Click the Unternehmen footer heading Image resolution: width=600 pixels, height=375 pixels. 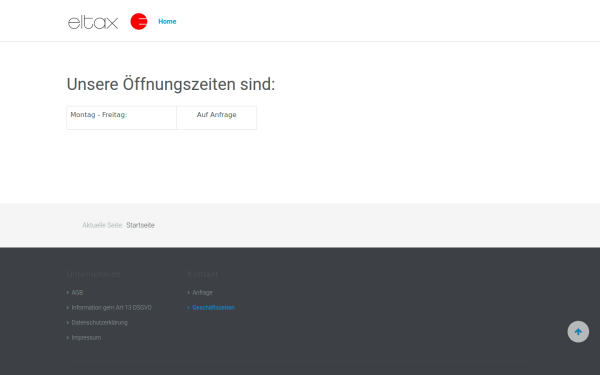(x=93, y=274)
